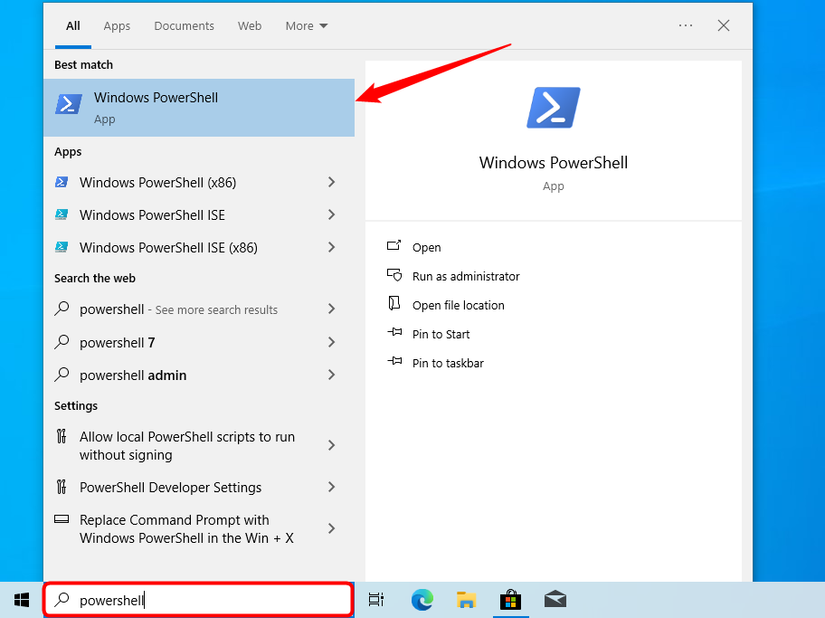The width and height of the screenshot is (825, 618).
Task: Click the File Explorer icon on taskbar
Action: 466,600
